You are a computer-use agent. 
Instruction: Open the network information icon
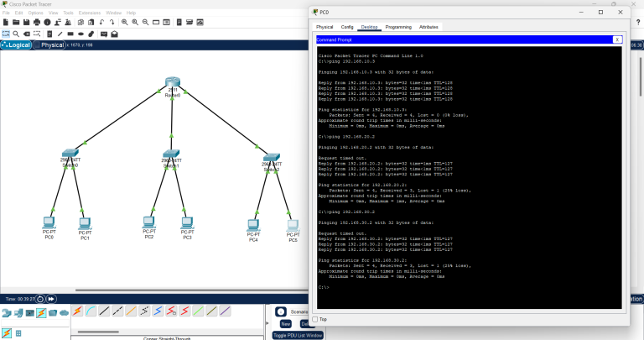tap(47, 22)
